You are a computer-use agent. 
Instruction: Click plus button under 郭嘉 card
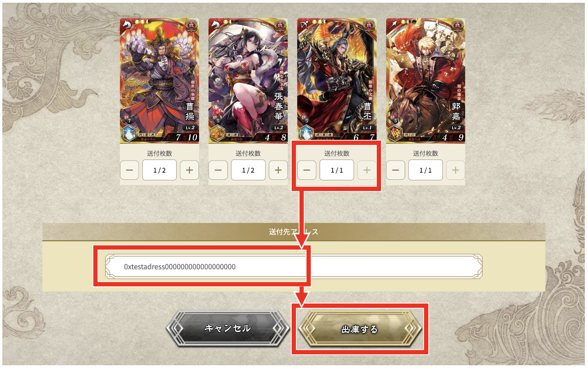(455, 170)
